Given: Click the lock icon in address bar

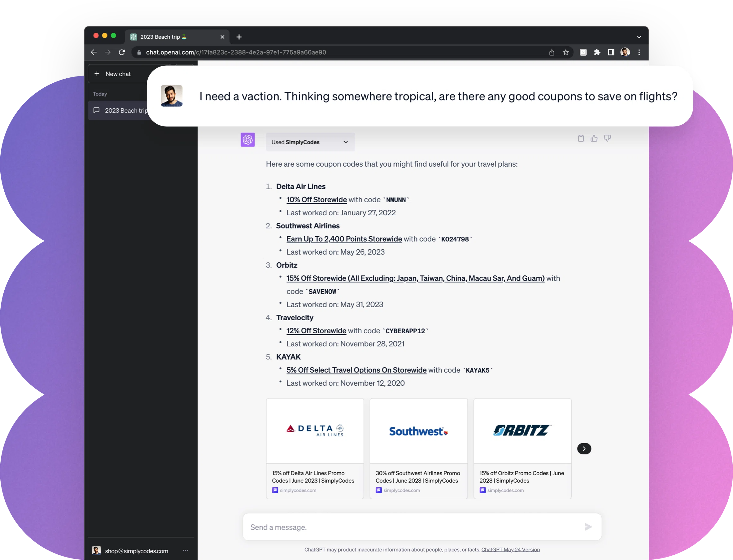Looking at the screenshot, I should click(x=139, y=52).
